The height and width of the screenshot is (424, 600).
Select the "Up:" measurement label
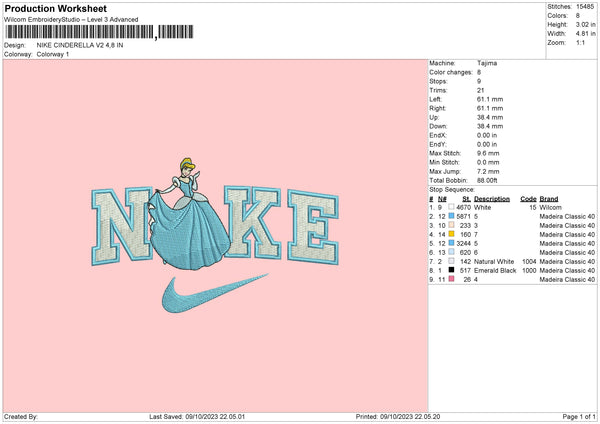tap(434, 117)
